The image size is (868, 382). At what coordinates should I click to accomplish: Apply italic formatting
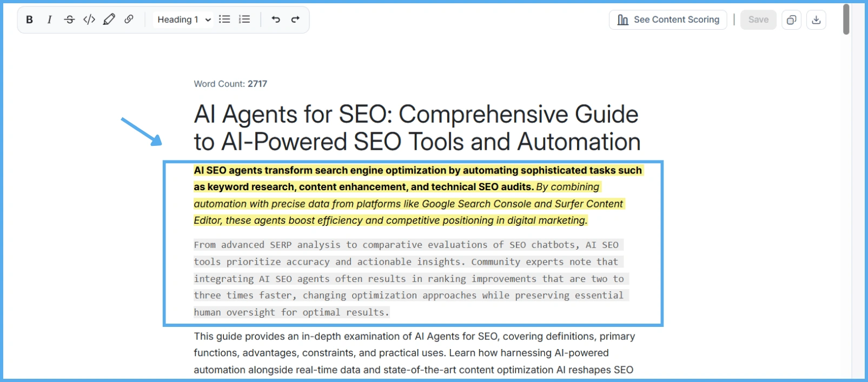tap(49, 19)
